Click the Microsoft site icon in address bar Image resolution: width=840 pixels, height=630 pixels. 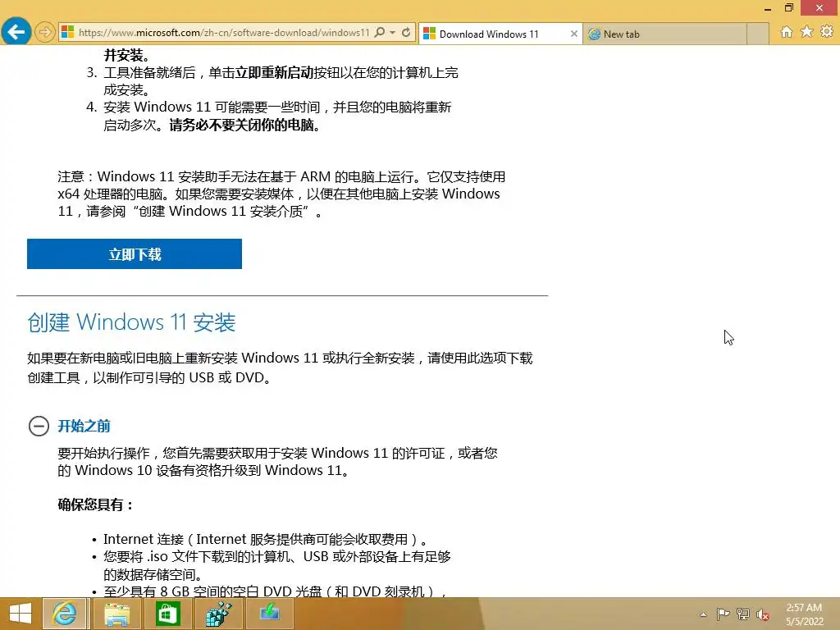click(x=67, y=32)
